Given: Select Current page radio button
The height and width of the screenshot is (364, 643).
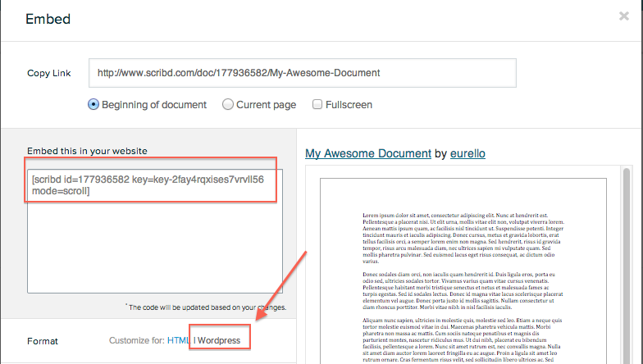Looking at the screenshot, I should click(x=228, y=105).
